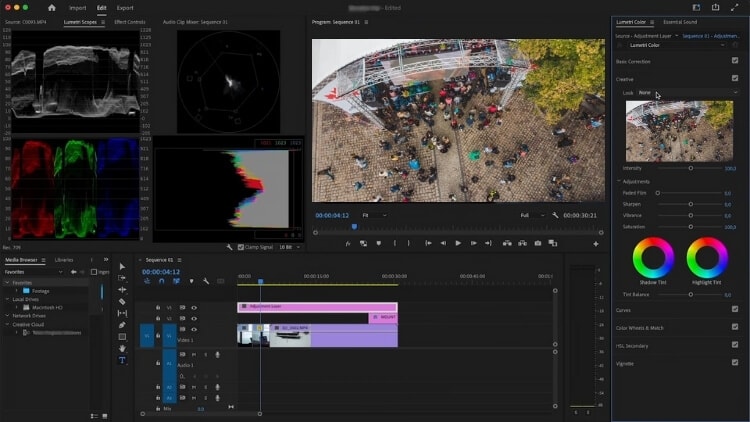Select the Rectangle tool
This screenshot has width=750, height=422.
tap(122, 337)
